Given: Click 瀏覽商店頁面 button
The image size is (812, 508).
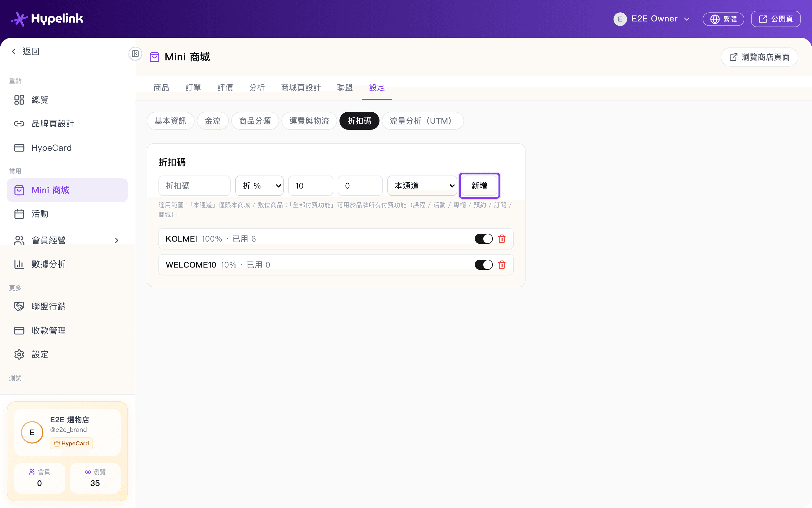Looking at the screenshot, I should pos(759,57).
